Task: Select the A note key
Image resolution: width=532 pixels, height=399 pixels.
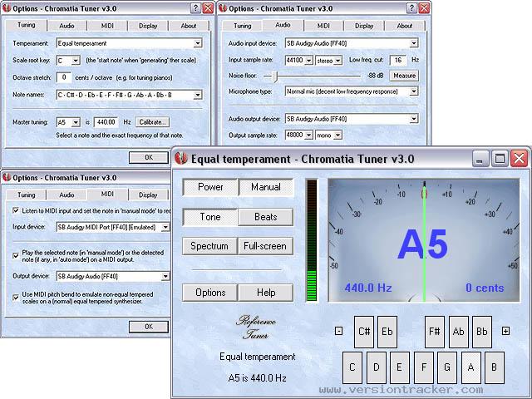Action: tap(471, 367)
